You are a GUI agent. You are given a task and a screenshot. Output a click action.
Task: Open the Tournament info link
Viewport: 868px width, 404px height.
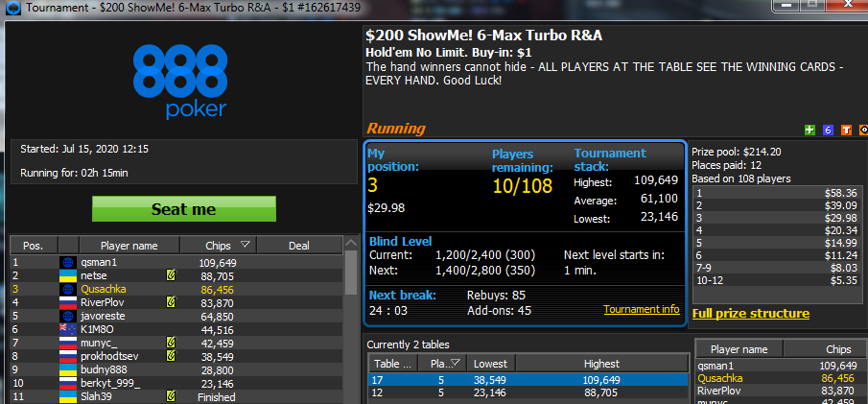point(642,309)
